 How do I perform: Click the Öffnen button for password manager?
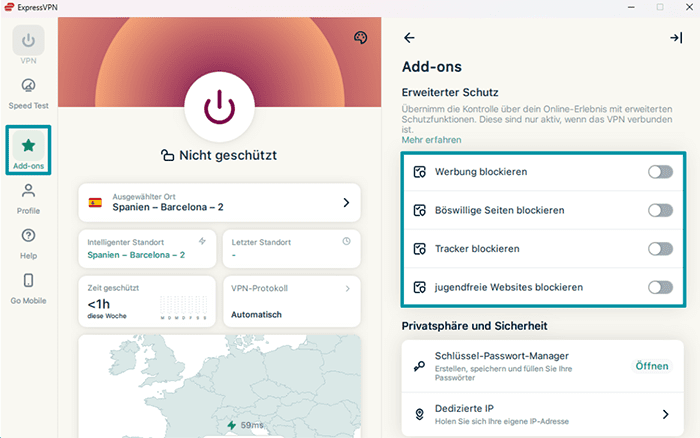651,366
